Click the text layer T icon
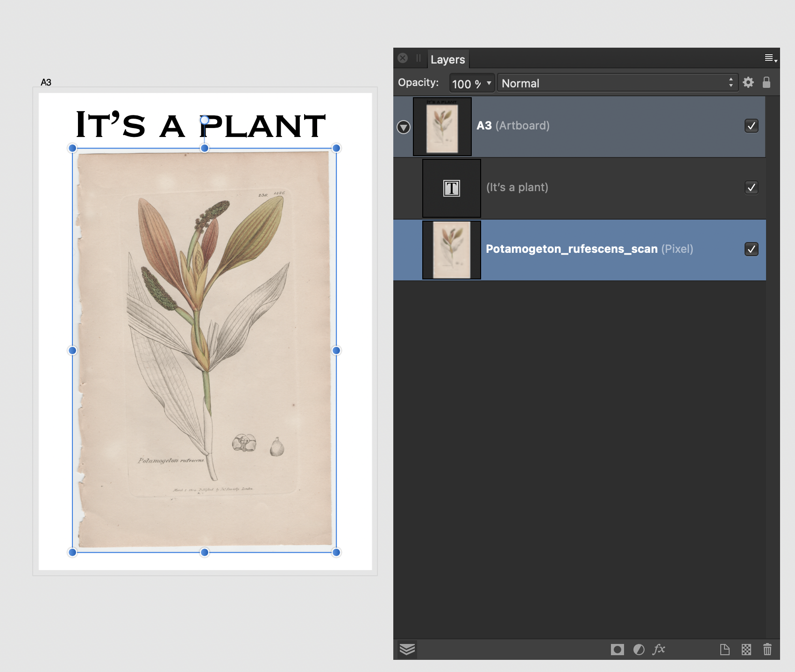 pos(452,188)
